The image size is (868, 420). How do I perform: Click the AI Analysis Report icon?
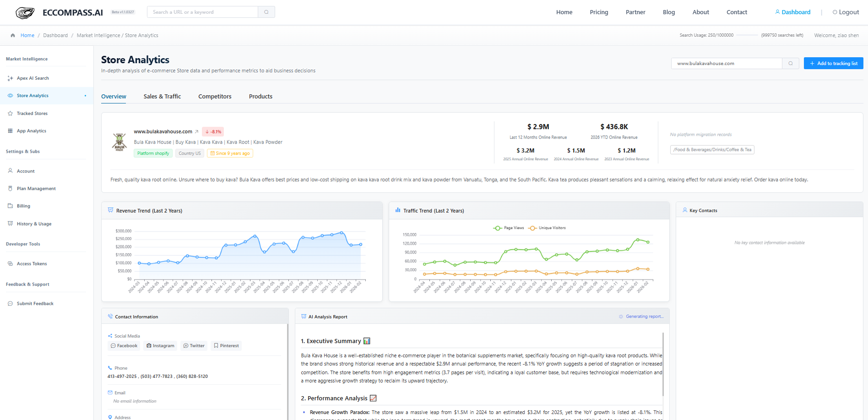(304, 317)
